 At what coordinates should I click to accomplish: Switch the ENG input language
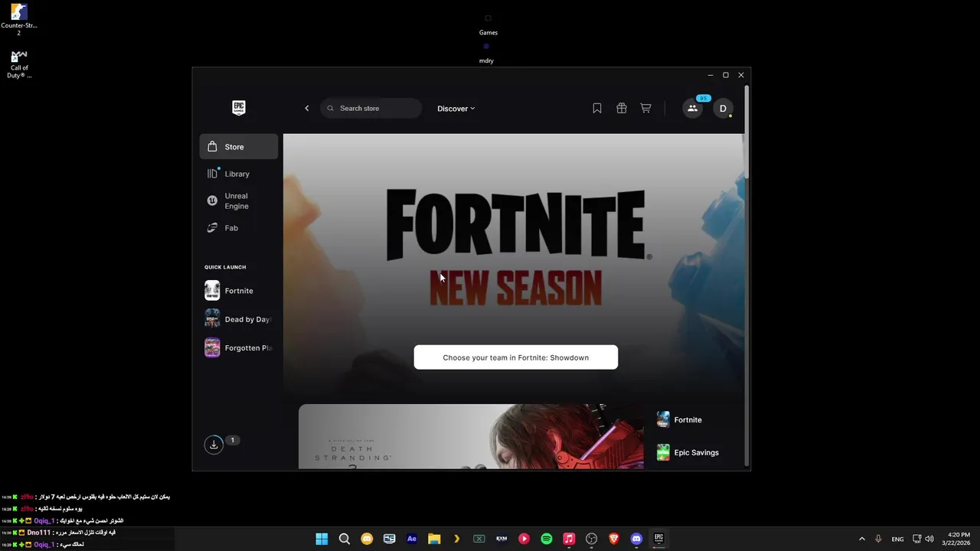[x=897, y=539]
